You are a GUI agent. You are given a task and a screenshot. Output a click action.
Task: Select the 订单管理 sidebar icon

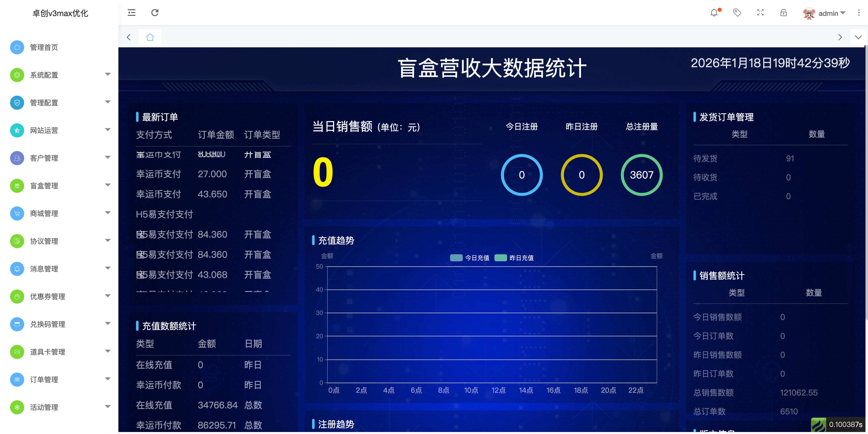click(17, 379)
